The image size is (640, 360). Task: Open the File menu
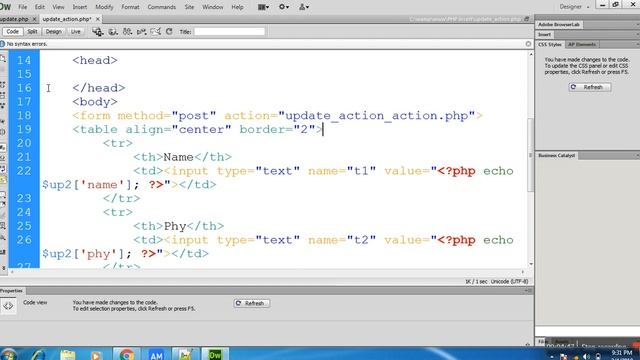point(22,7)
